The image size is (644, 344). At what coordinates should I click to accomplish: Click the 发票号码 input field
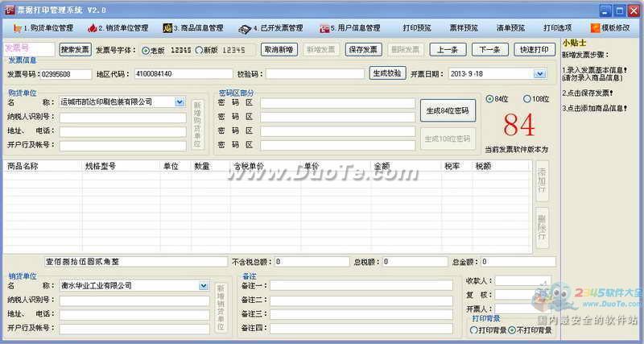(66, 74)
